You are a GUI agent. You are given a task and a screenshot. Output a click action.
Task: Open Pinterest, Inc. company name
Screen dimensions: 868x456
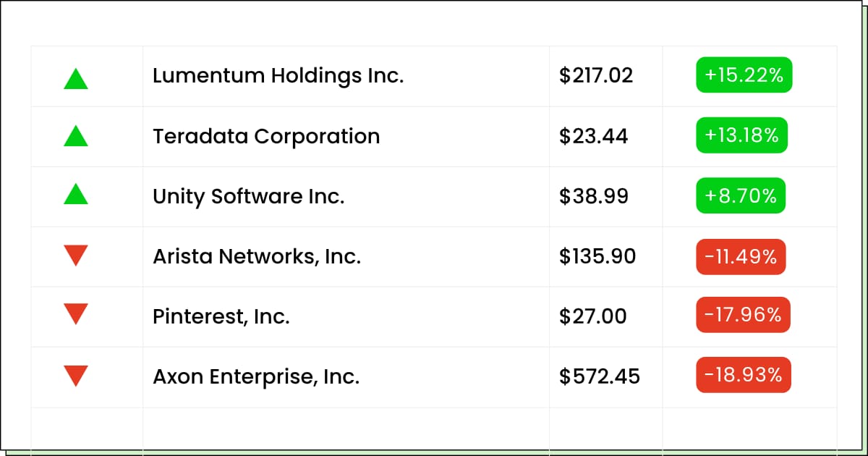coord(221,316)
